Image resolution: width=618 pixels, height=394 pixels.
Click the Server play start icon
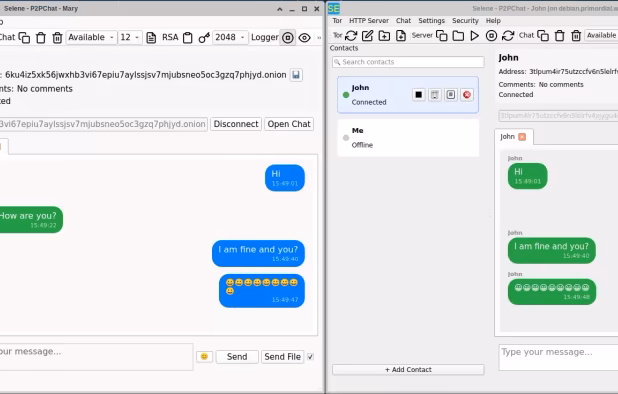475,36
